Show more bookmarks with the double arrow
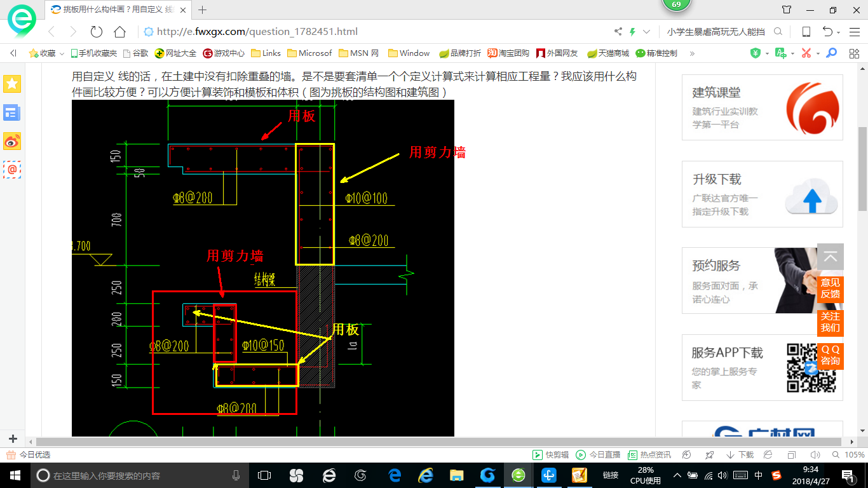Screen dimensions: 868x488 [692, 53]
